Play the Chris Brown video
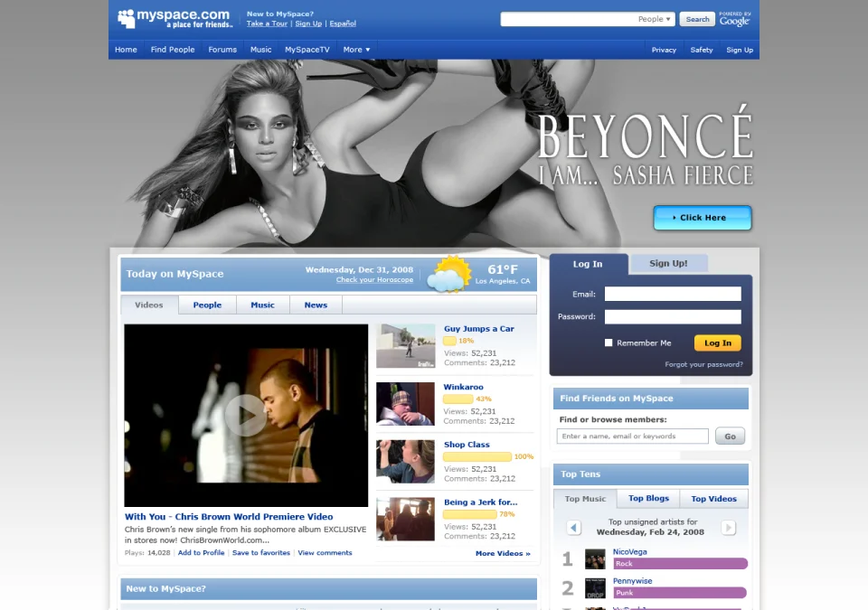 246,415
